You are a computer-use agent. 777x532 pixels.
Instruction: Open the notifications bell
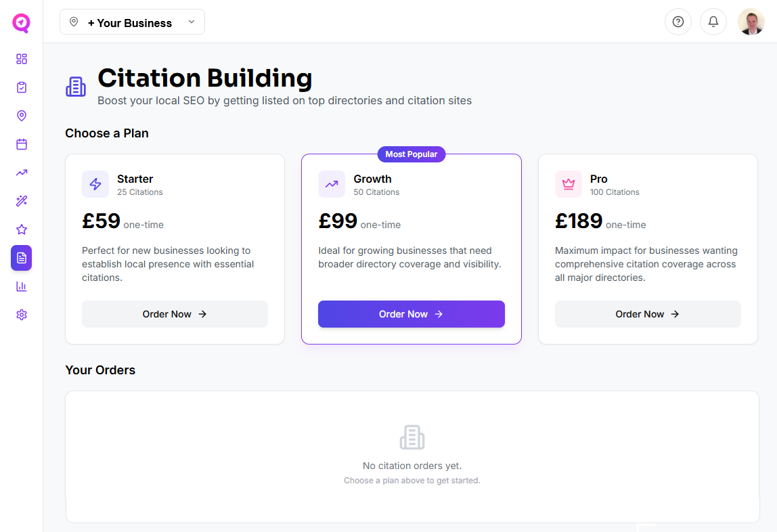click(x=713, y=22)
